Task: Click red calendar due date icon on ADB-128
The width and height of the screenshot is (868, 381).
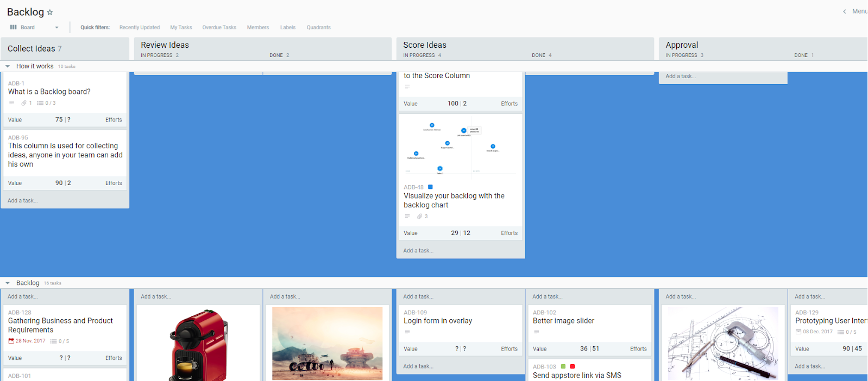Action: tap(11, 341)
